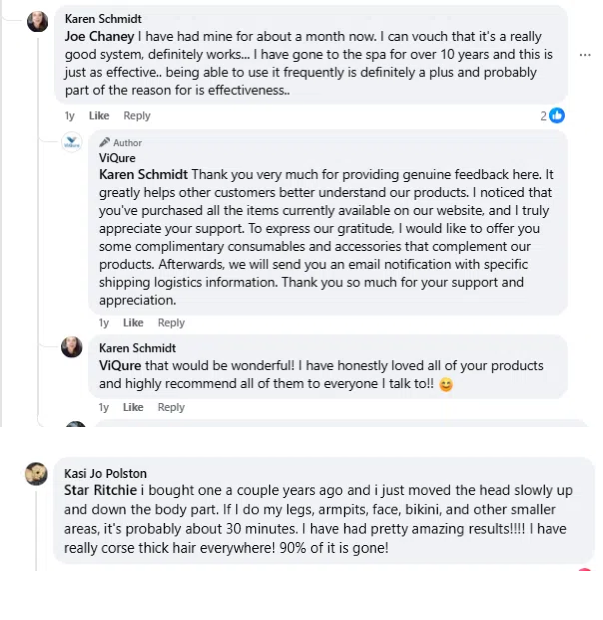This screenshot has width=603, height=620.
Task: Reply to ViQure's author comment
Action: [x=171, y=323]
